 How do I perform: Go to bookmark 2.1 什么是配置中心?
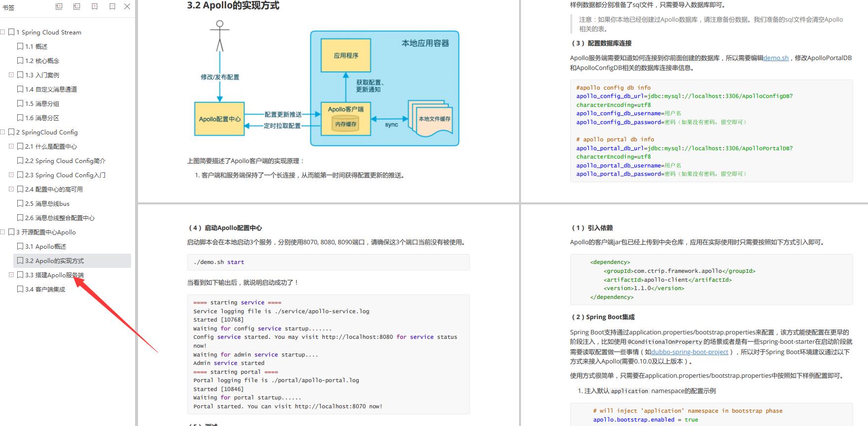[x=51, y=146]
